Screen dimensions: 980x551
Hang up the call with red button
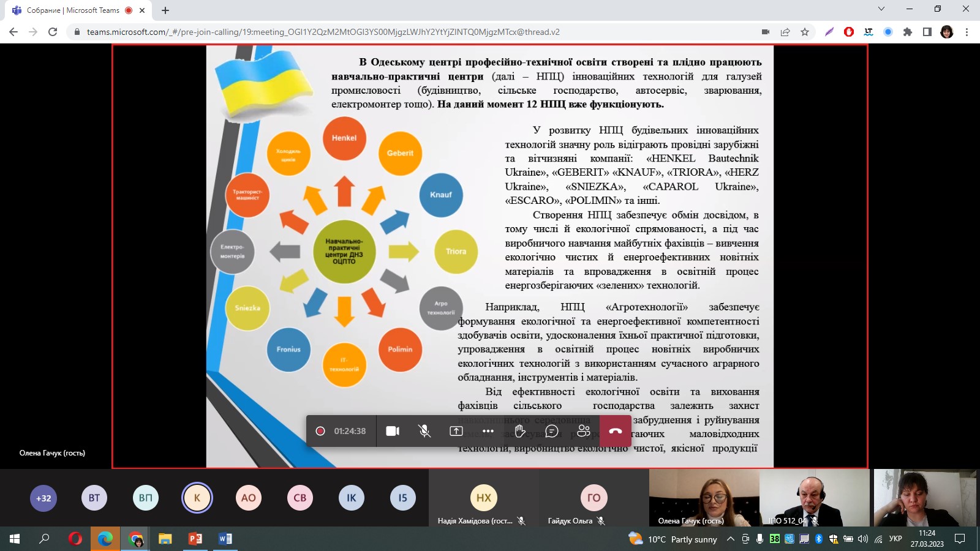(x=616, y=431)
